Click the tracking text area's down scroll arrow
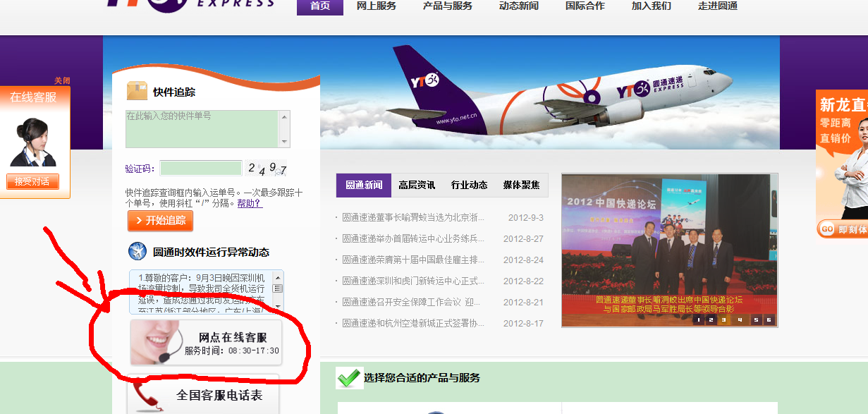Image resolution: width=868 pixels, height=414 pixels. click(x=285, y=142)
